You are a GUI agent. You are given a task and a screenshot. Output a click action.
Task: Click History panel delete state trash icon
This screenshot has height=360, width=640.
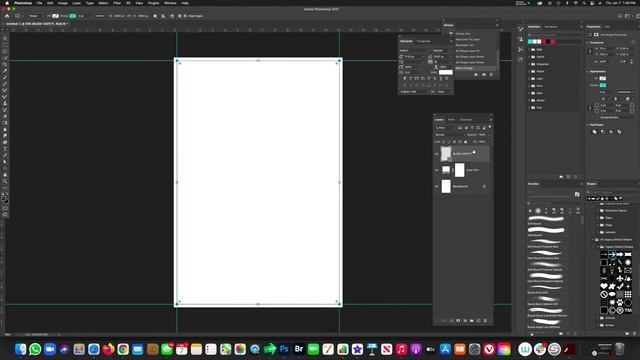click(491, 75)
